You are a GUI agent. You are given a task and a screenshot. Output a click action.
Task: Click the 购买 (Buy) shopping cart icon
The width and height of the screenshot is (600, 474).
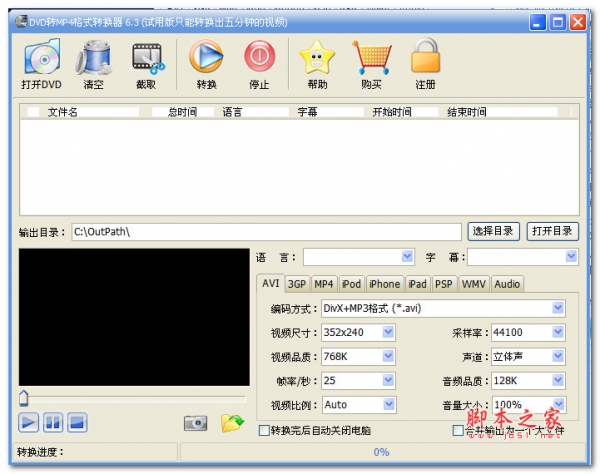pyautogui.click(x=371, y=57)
